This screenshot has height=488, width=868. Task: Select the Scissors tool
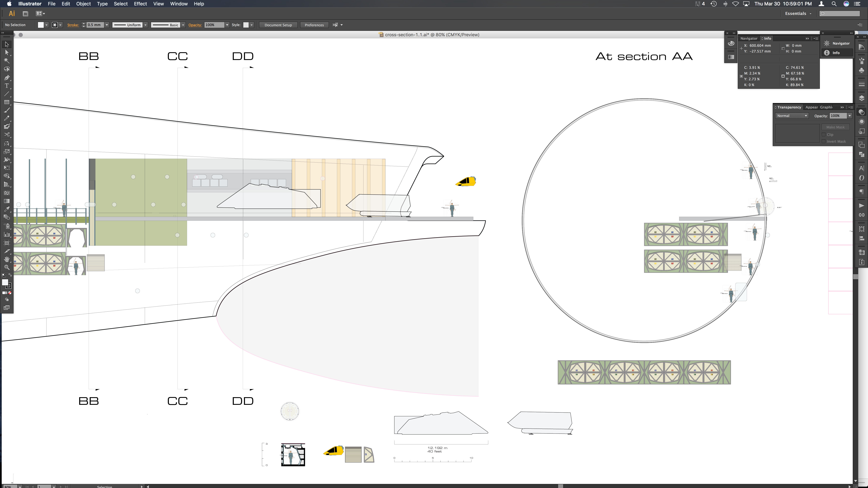[x=7, y=135]
